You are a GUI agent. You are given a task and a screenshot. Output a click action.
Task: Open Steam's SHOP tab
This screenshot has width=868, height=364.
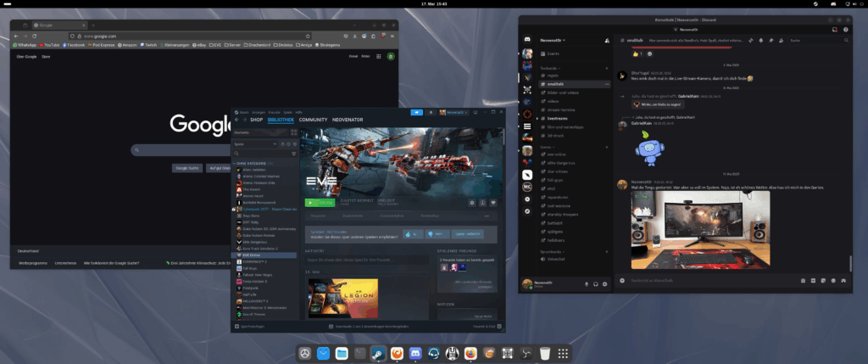256,120
